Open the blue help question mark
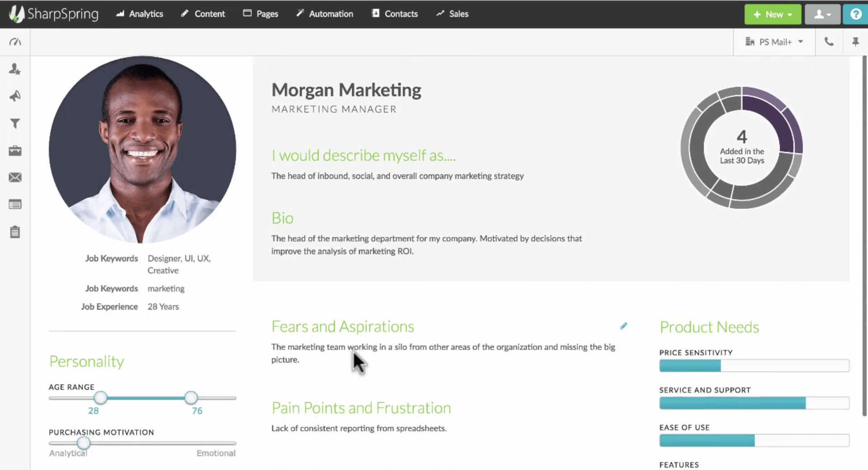868x470 pixels. coord(855,14)
